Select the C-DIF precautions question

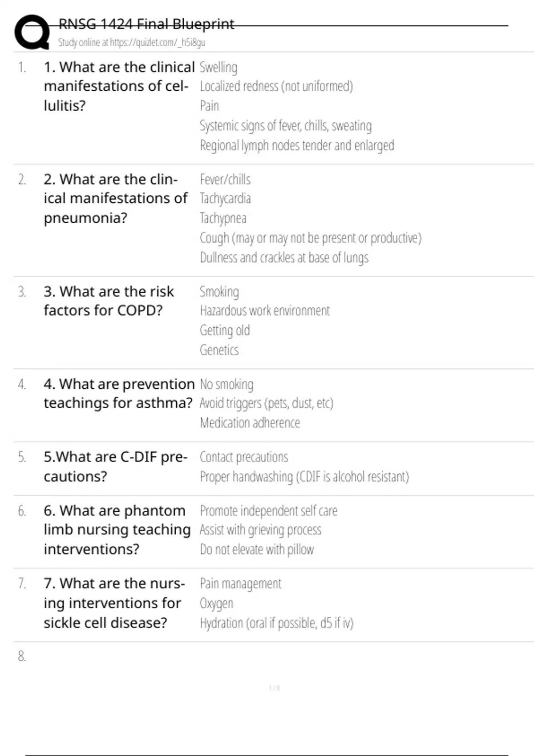[115, 466]
